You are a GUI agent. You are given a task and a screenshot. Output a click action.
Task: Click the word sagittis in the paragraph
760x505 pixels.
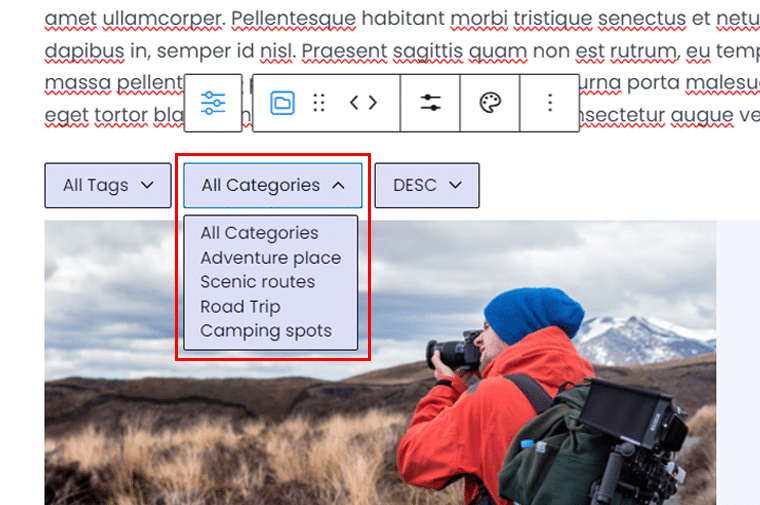click(x=428, y=51)
